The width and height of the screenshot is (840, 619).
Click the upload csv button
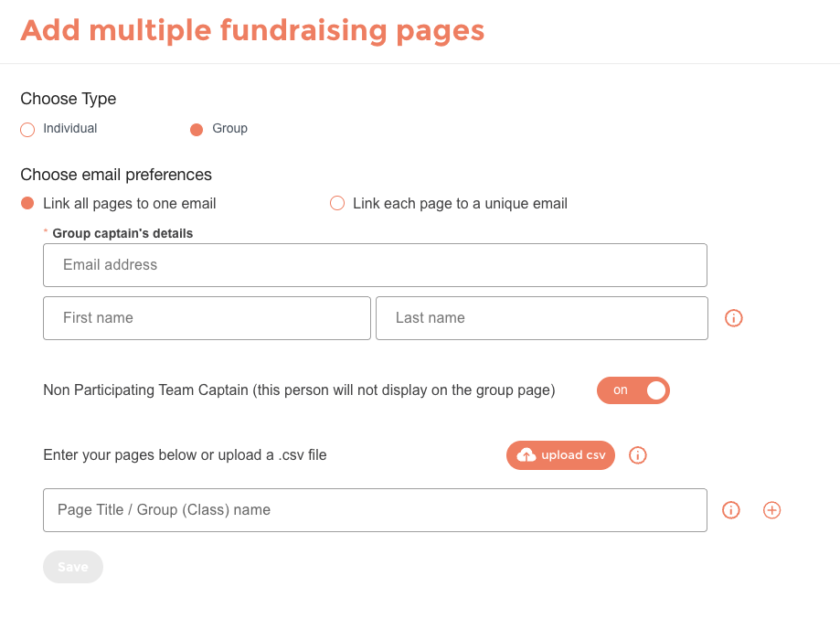[x=560, y=455]
